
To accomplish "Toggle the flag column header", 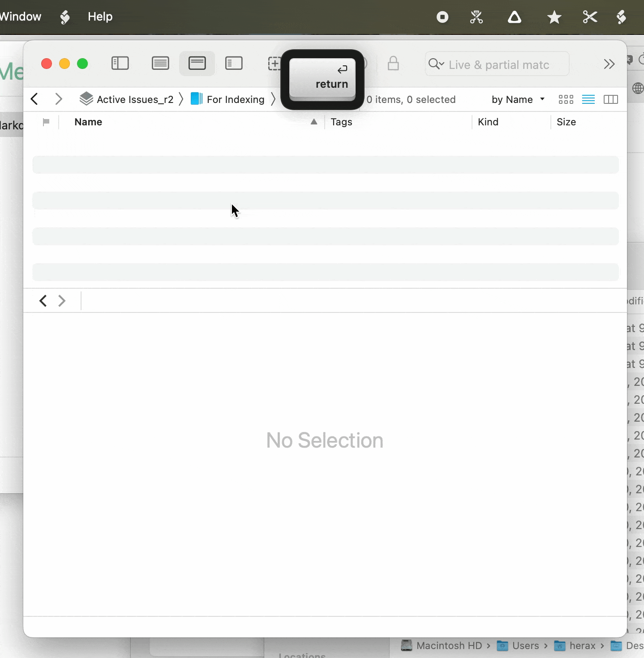I will [46, 122].
